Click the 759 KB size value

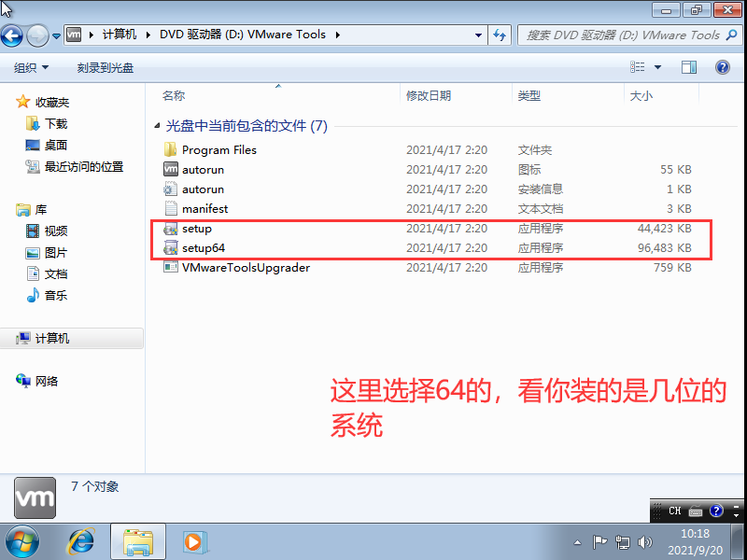(672, 268)
